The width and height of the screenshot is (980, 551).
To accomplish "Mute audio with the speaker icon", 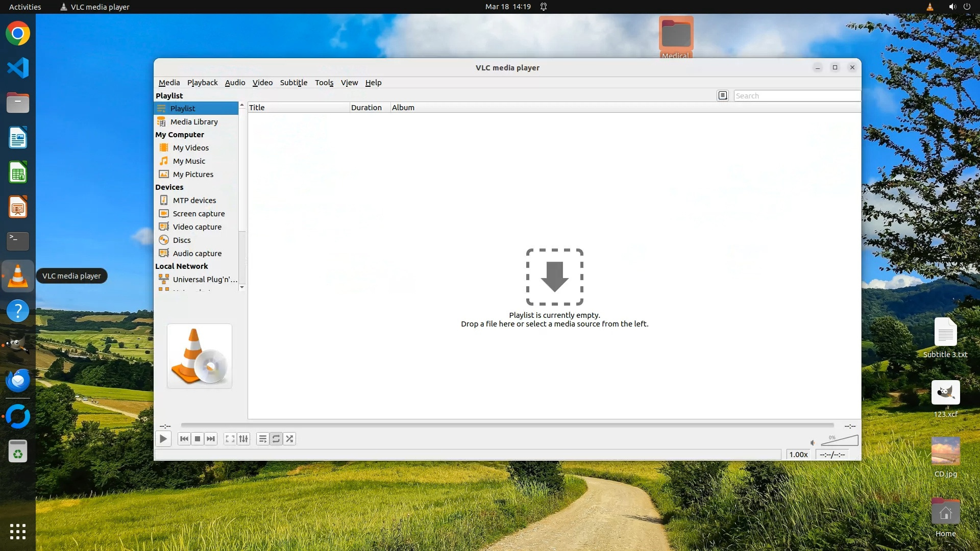I will (813, 442).
